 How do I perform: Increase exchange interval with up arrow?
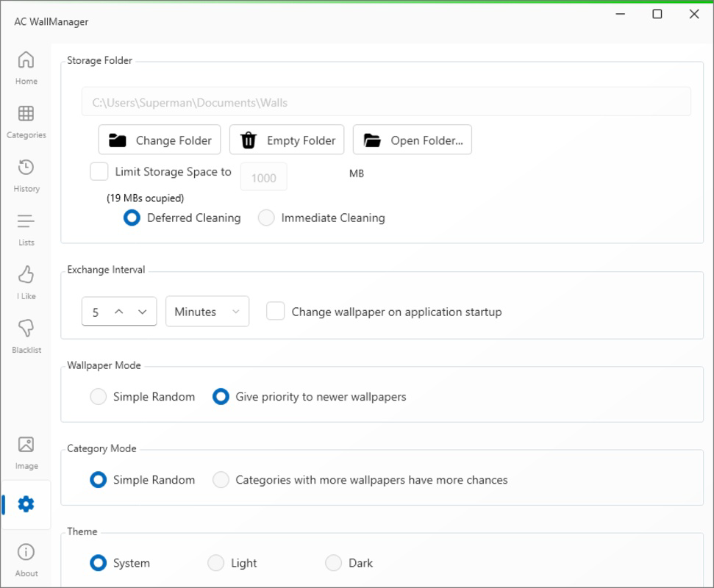coord(119,312)
